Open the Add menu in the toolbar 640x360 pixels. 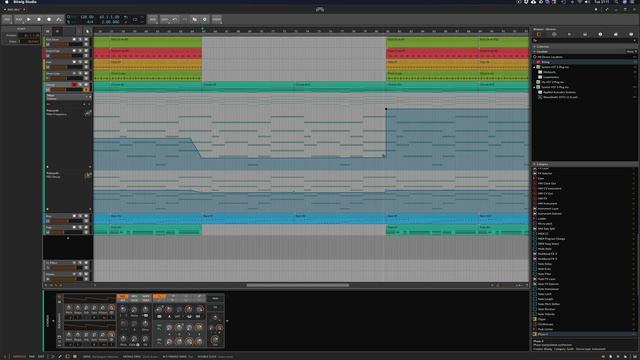pyautogui.click(x=153, y=19)
